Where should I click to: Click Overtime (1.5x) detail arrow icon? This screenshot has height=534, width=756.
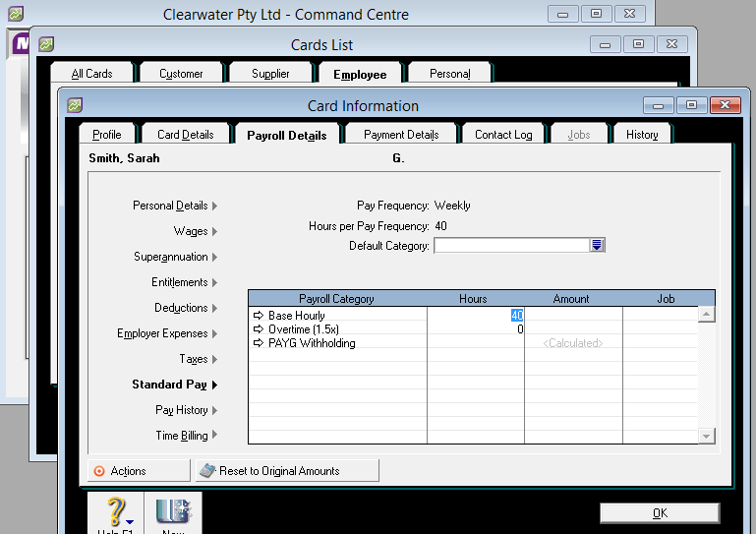coord(259,329)
